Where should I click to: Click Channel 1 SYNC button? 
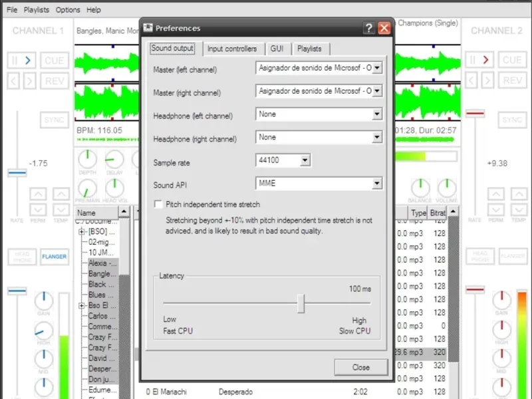coord(55,120)
